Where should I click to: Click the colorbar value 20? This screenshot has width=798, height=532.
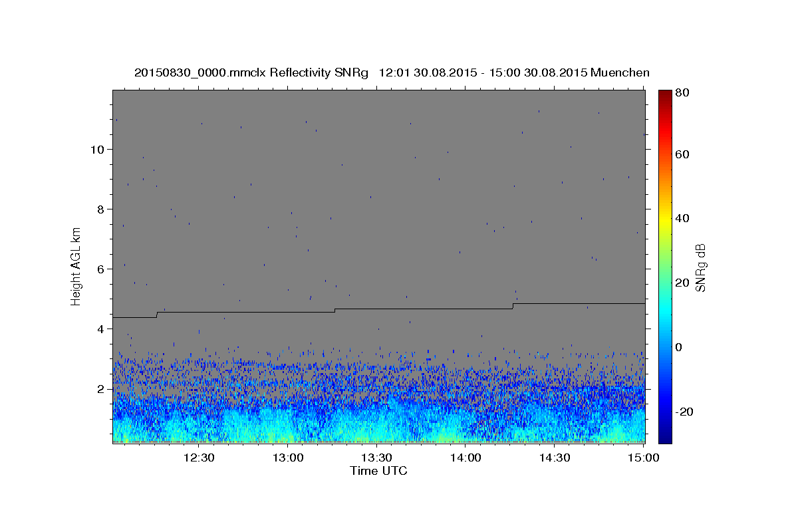[682, 283]
